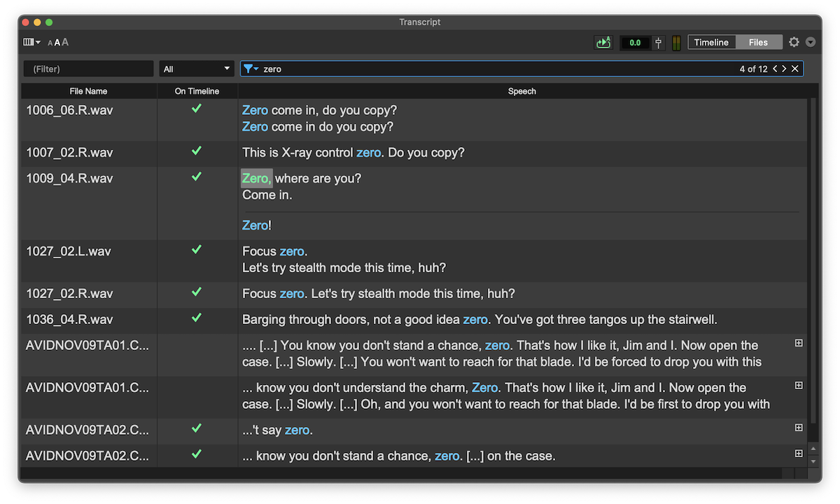The height and width of the screenshot is (504, 840).
Task: Jump to the next search match
Action: (x=785, y=69)
